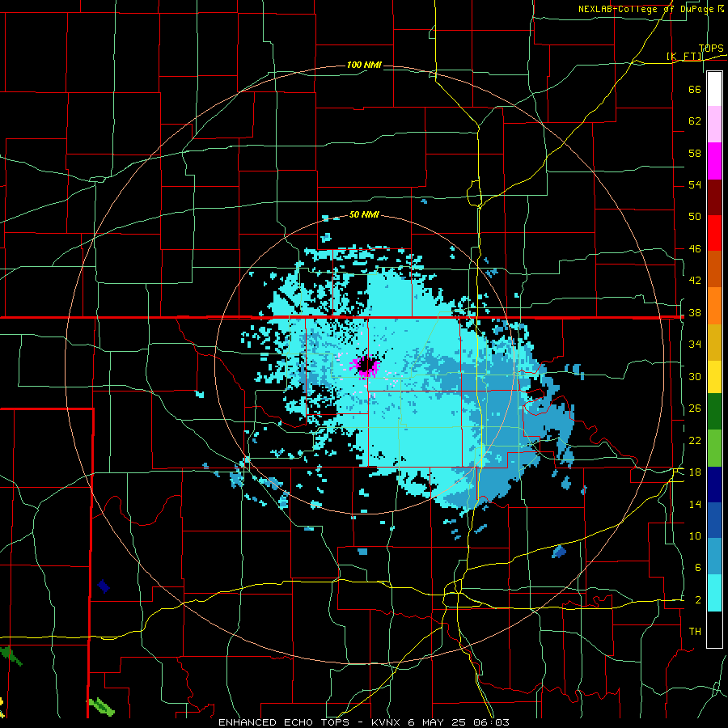Pick the dark red legend swatch
Viewport: 728px width, 728px height.
pyautogui.click(x=714, y=197)
